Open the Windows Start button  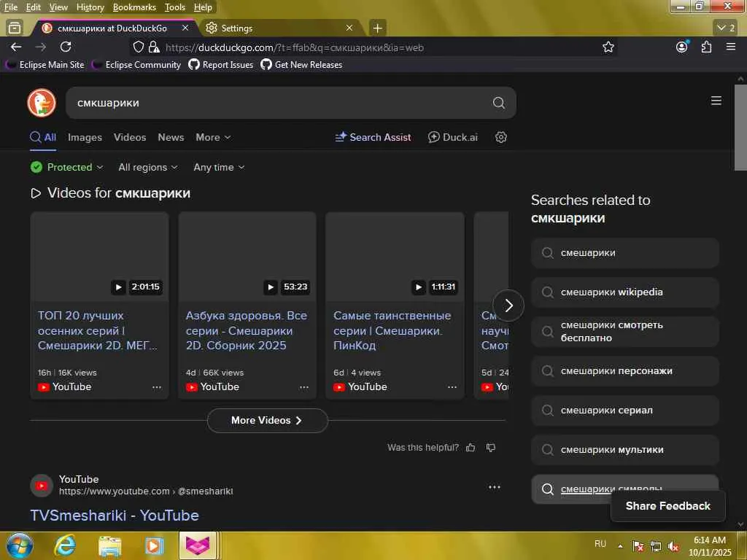(19, 545)
